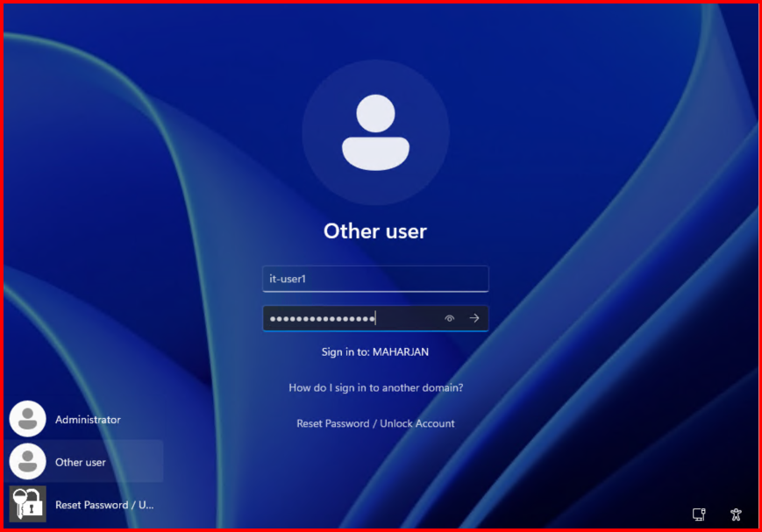Click the large profile picture above Other user

(375, 133)
